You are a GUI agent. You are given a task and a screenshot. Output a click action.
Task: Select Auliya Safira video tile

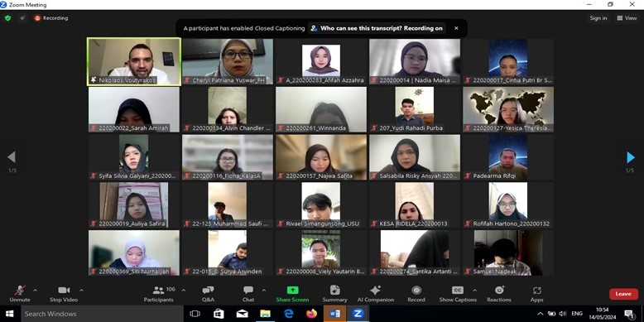tap(134, 205)
